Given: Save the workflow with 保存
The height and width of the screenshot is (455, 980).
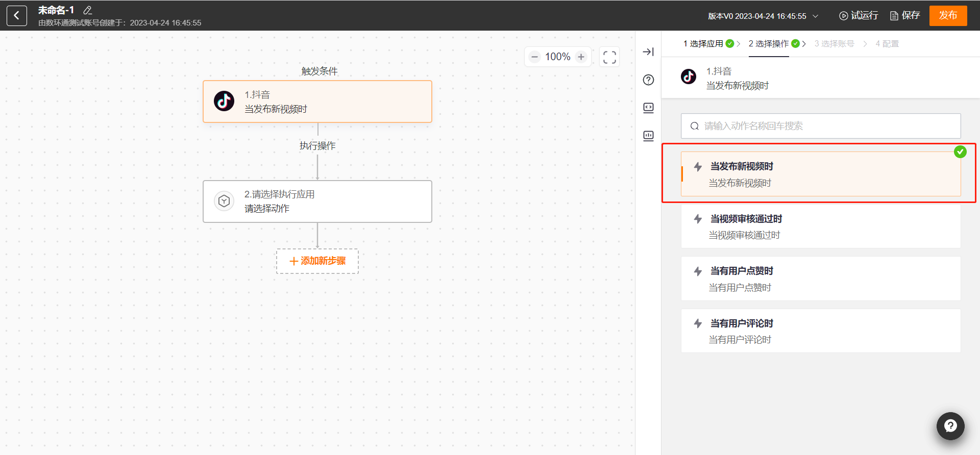Looking at the screenshot, I should (x=905, y=16).
